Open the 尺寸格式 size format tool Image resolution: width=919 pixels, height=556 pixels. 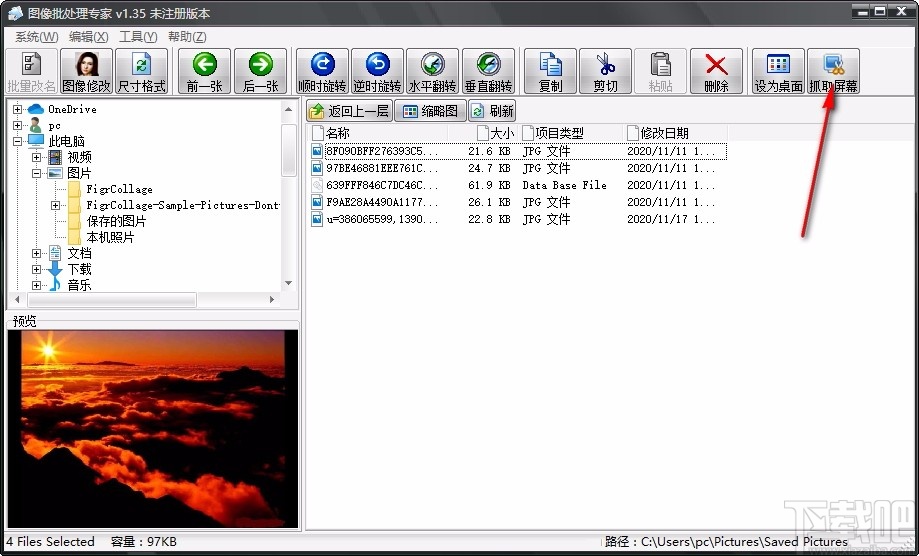(142, 71)
